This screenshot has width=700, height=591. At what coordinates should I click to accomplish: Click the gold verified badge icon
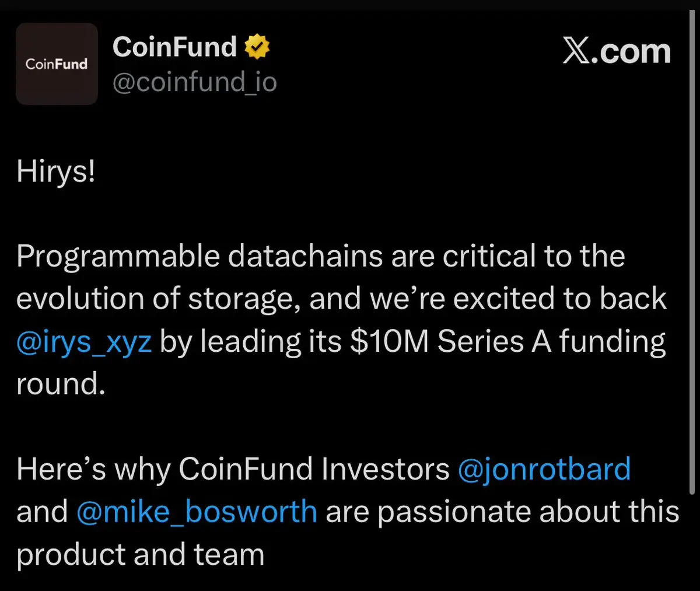point(257,47)
